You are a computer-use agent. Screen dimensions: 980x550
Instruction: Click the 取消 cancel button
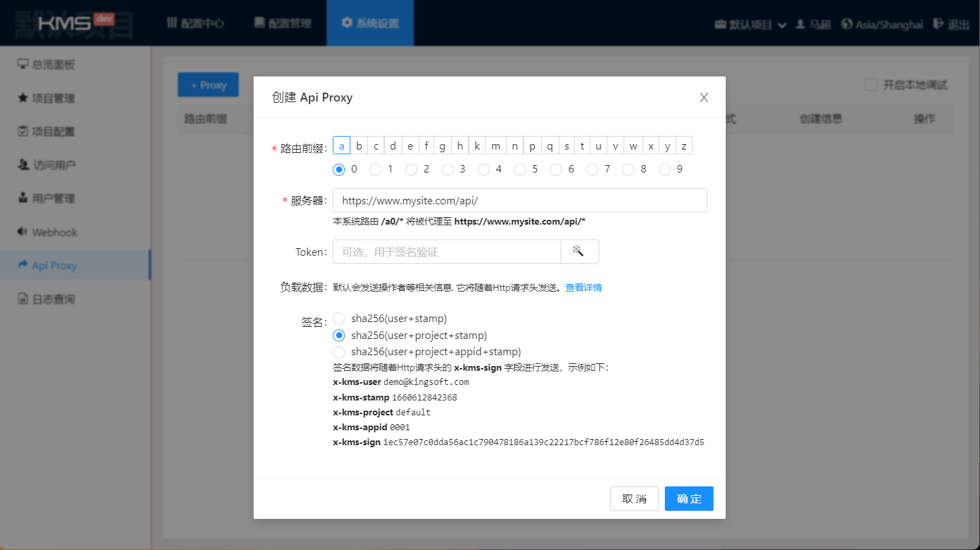(x=634, y=499)
